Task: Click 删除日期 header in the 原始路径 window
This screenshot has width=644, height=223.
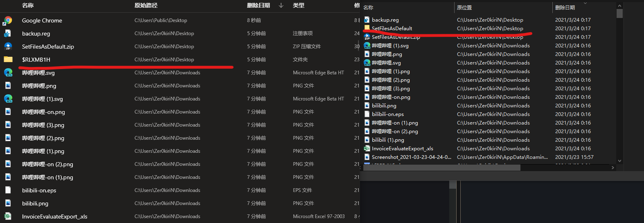Action: click(259, 5)
